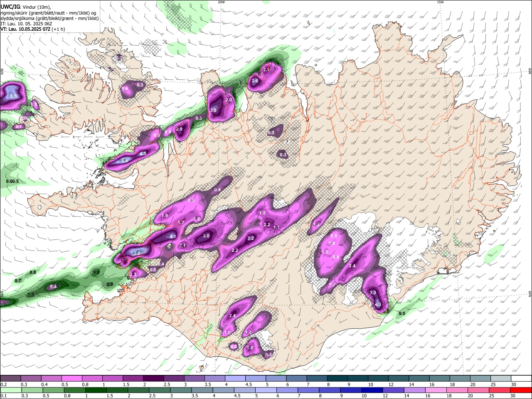Click the 1.8 precipitation value
The image size is (532, 399).
[x=250, y=347]
